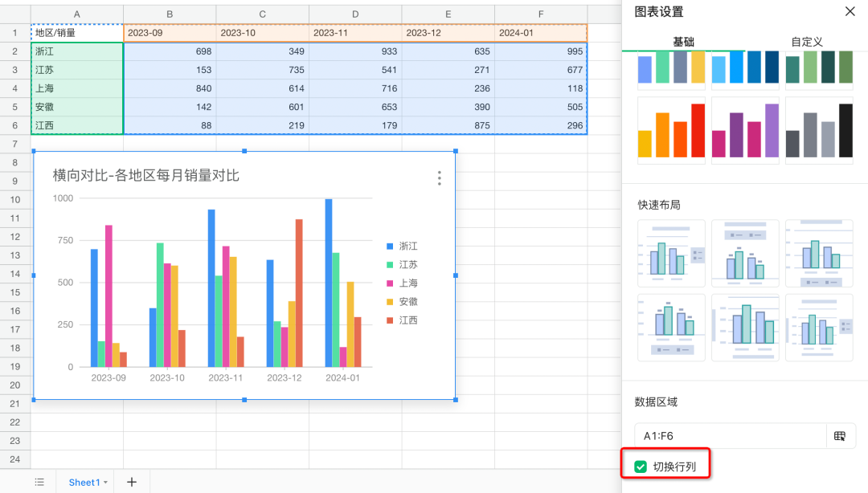
Task: Click the 浙江 legend entry in chart
Action: point(403,246)
